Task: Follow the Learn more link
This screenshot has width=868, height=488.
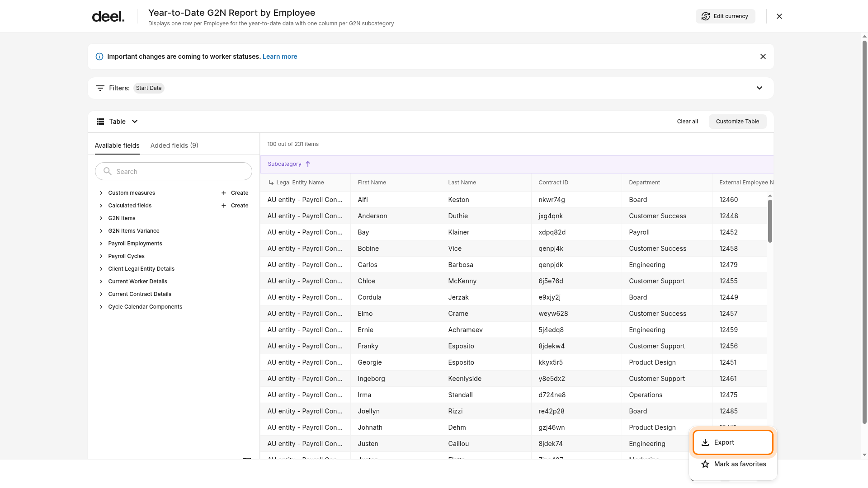Action: point(280,56)
